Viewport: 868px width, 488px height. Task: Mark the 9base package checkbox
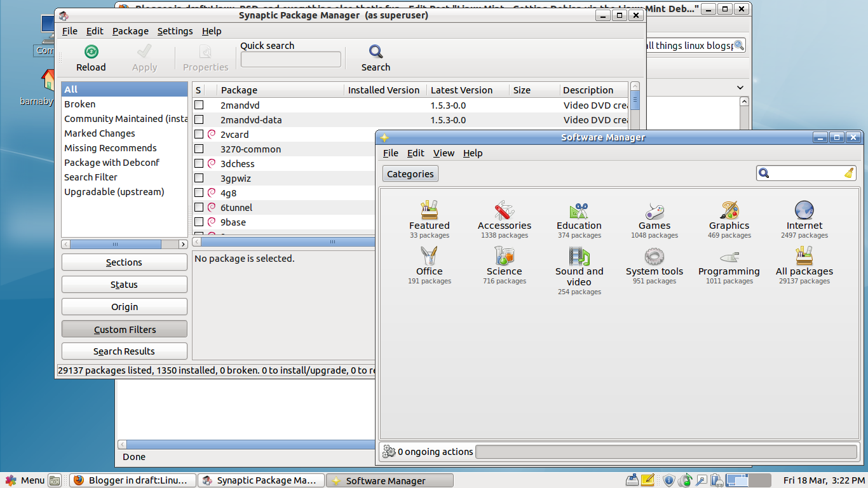click(x=199, y=222)
